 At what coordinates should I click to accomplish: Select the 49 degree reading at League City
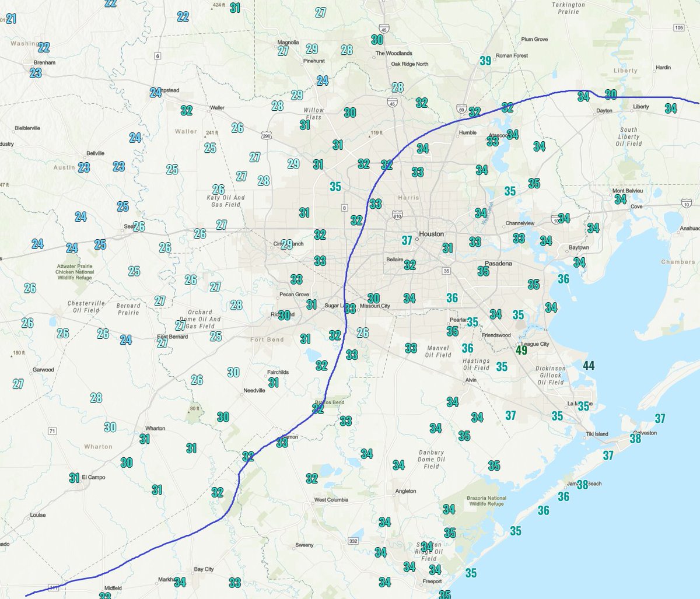(521, 349)
